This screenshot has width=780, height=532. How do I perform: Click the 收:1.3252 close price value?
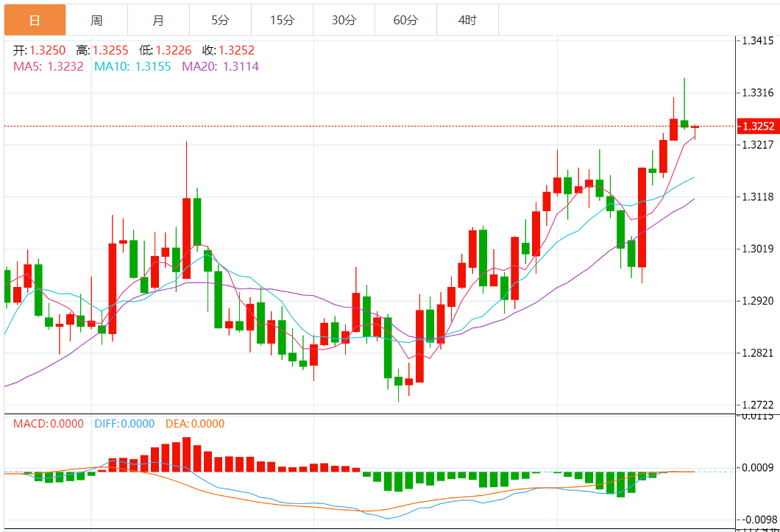click(x=228, y=50)
